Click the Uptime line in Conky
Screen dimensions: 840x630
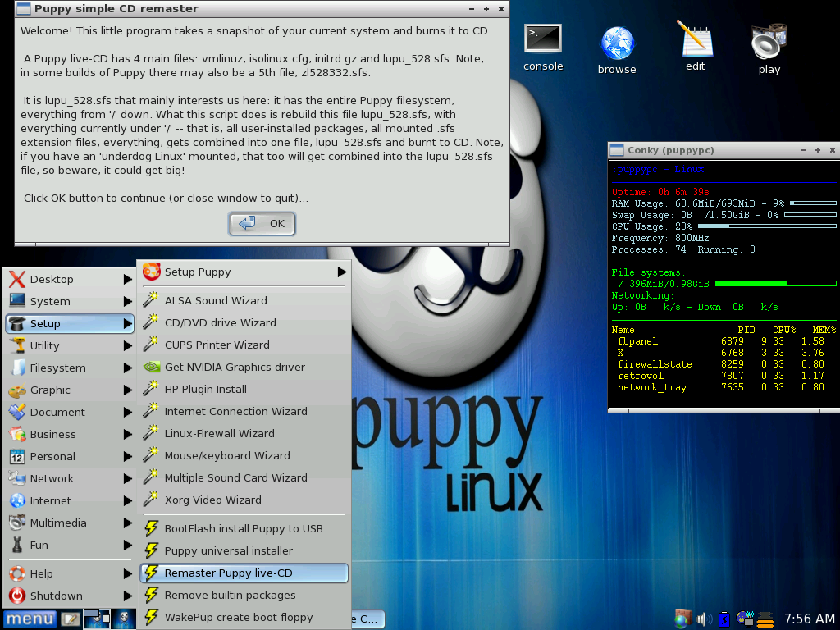coord(660,192)
